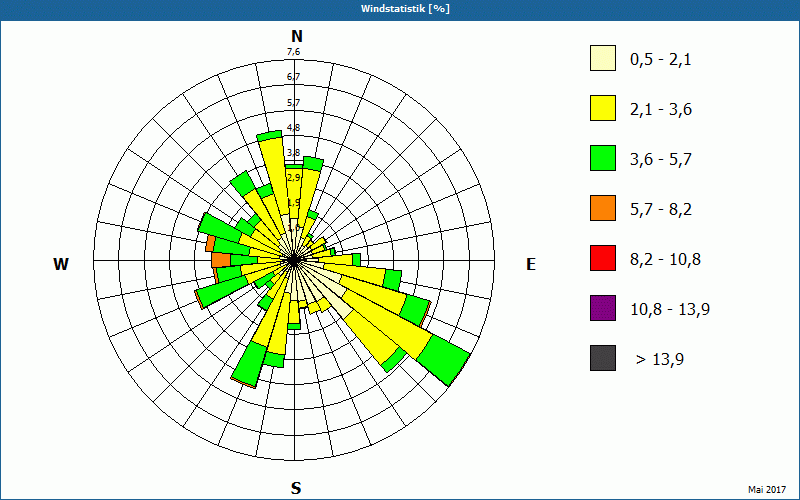Image resolution: width=800 pixels, height=500 pixels.
Task: Click the S compass label
Action: (296, 488)
